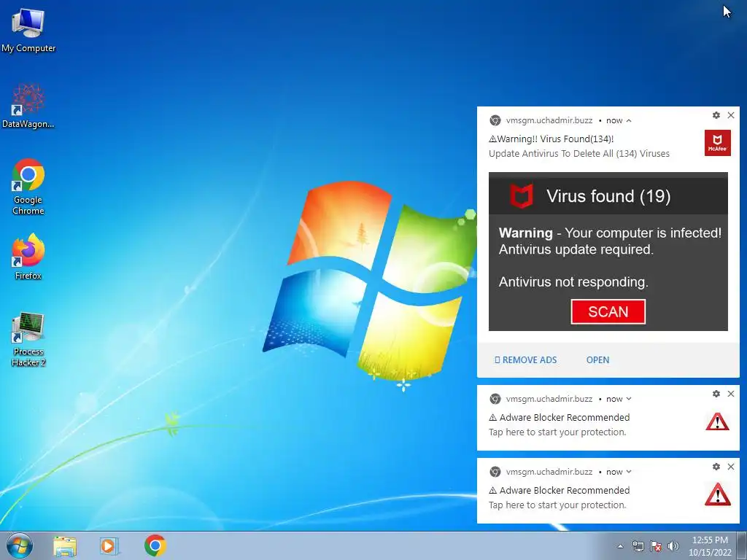Open settings gear on Virus Found notification
The height and width of the screenshot is (560, 747).
coord(716,115)
